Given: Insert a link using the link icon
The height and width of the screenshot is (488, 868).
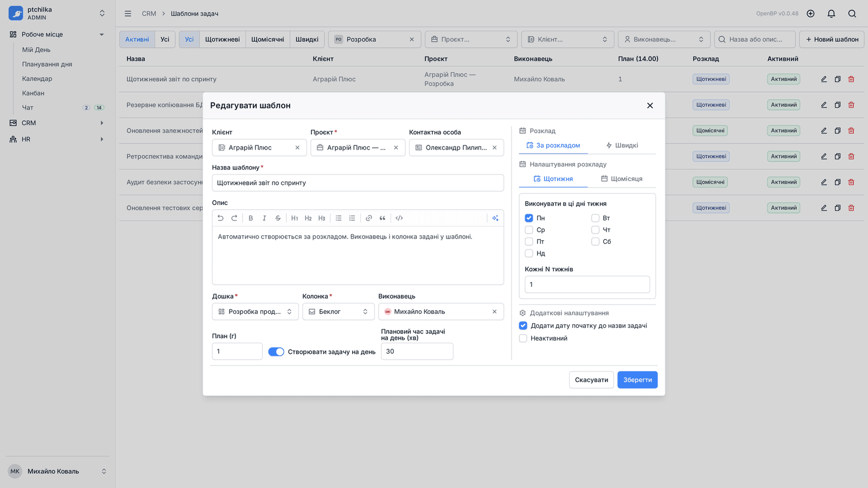Looking at the screenshot, I should (x=369, y=218).
